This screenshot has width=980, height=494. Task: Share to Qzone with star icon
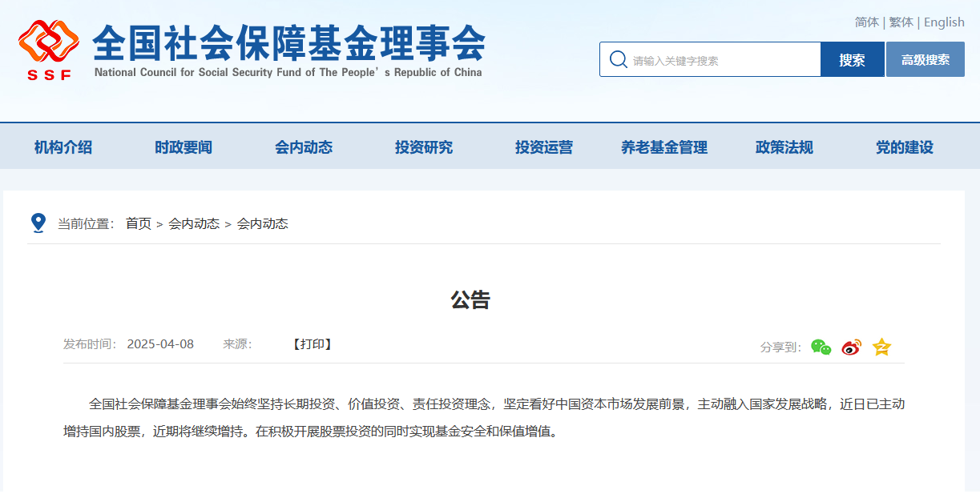(881, 347)
